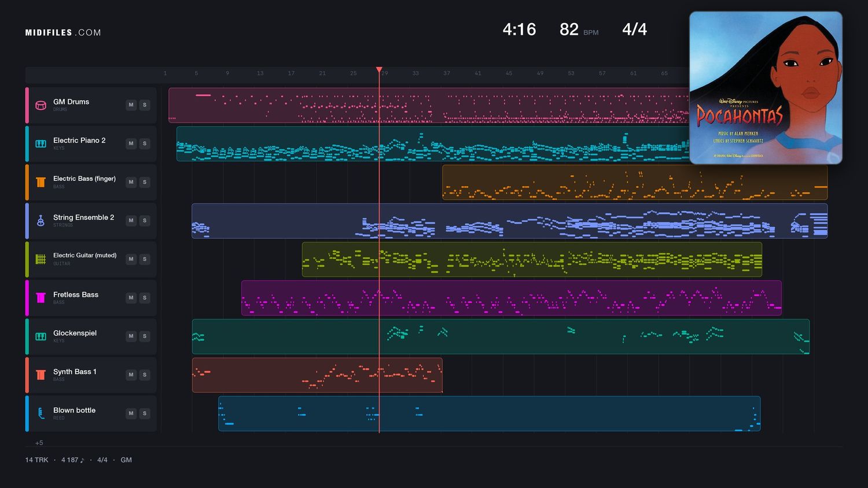Click the Blown bottle reed icon
The height and width of the screenshot is (488, 868).
coord(41,413)
